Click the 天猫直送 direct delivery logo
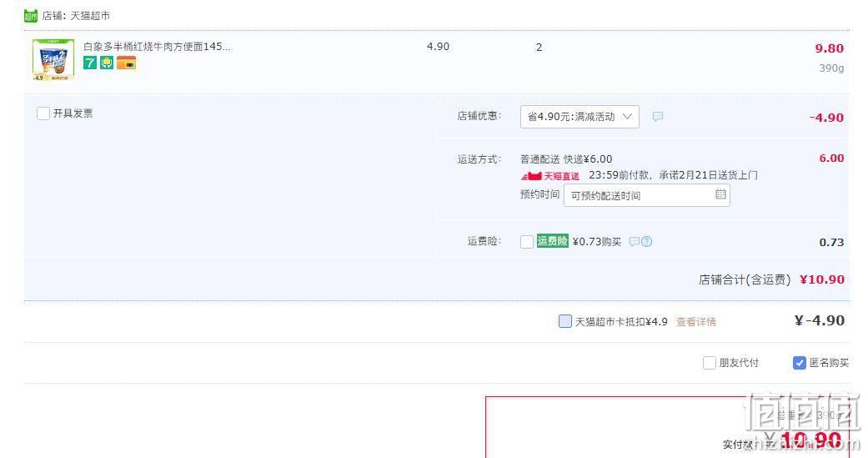Screen dimensions: 868x458 click(x=550, y=176)
